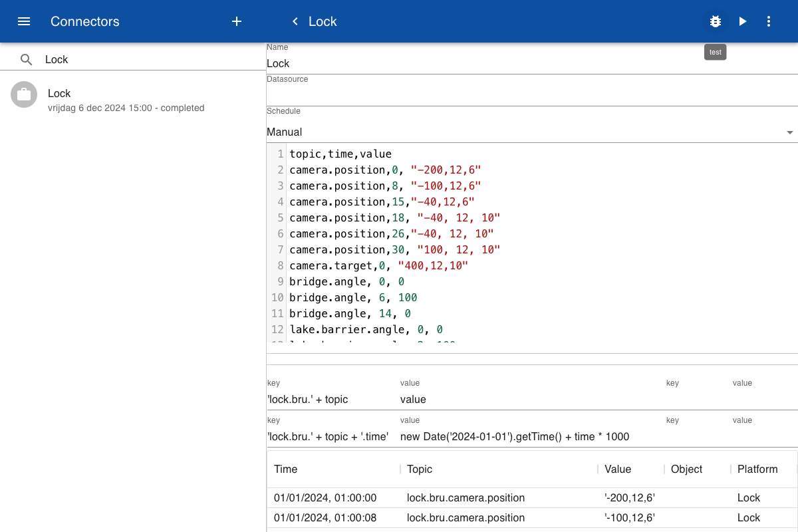The width and height of the screenshot is (798, 532).
Task: Click code line 'bridge.angle, 14, 0'
Action: pyautogui.click(x=350, y=313)
